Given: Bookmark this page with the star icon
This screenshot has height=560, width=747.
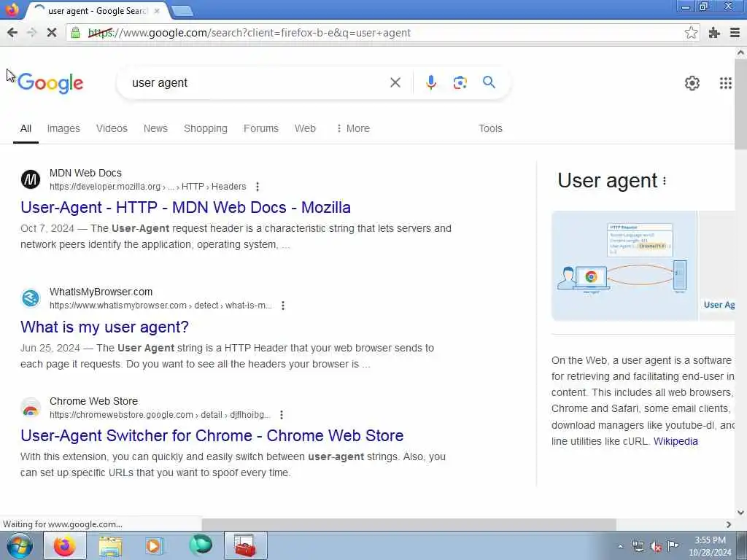Looking at the screenshot, I should coord(691,32).
